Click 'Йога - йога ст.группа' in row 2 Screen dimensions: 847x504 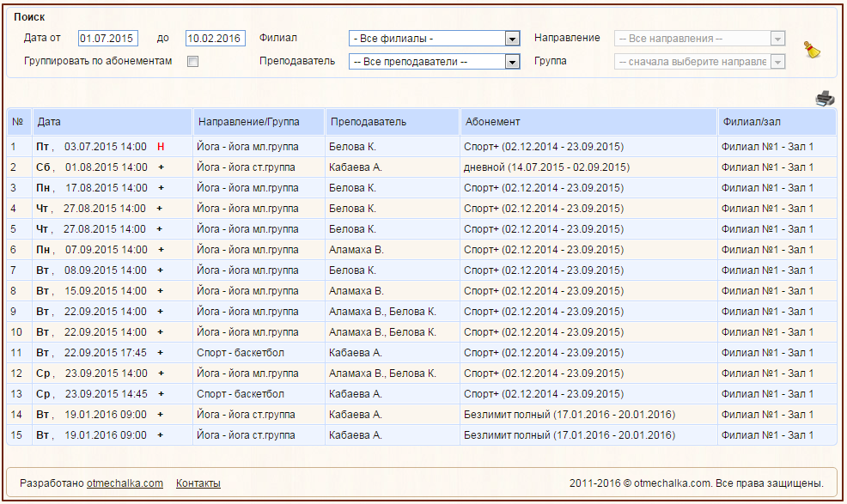[246, 167]
